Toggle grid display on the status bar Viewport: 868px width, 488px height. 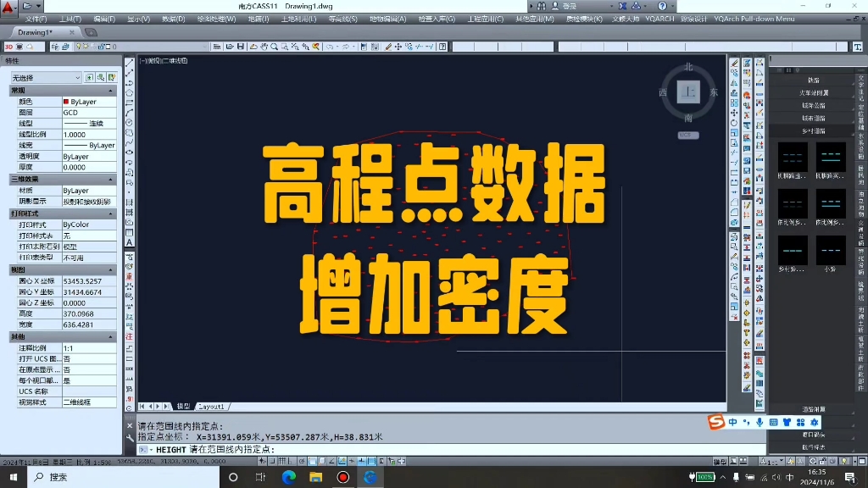click(281, 462)
